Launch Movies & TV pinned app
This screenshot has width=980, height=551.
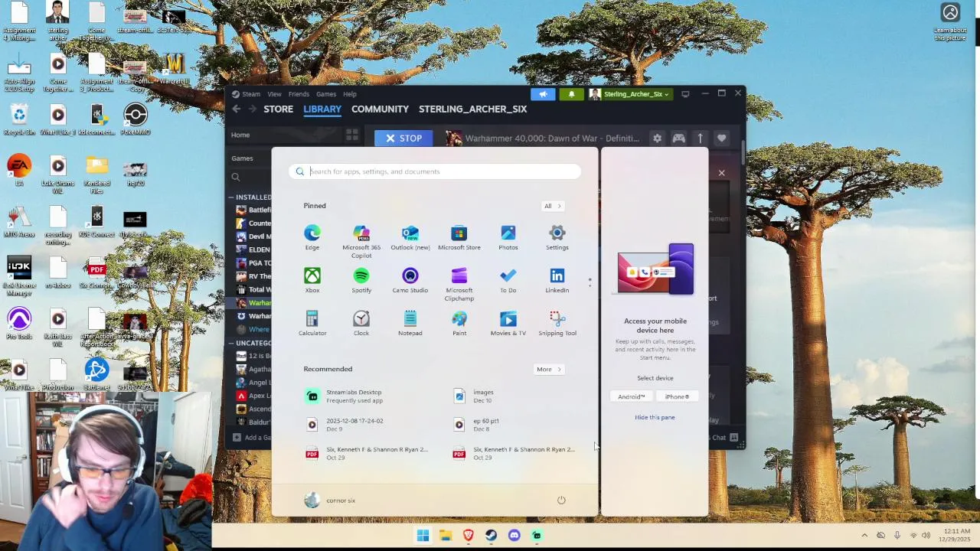point(508,323)
